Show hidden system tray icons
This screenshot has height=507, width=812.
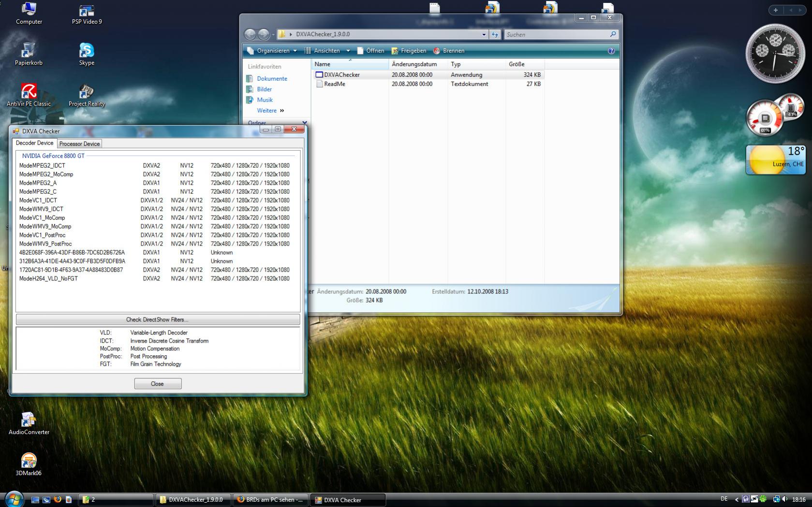737,500
